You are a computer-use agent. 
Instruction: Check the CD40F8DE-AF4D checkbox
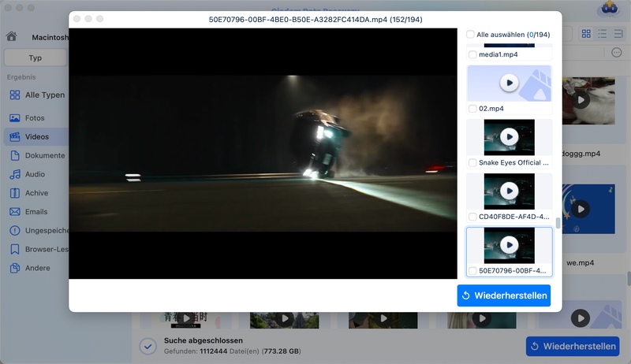tap(472, 217)
